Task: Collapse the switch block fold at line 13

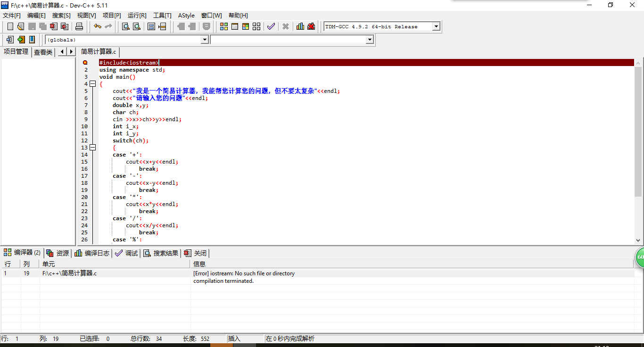Action: 92,148
